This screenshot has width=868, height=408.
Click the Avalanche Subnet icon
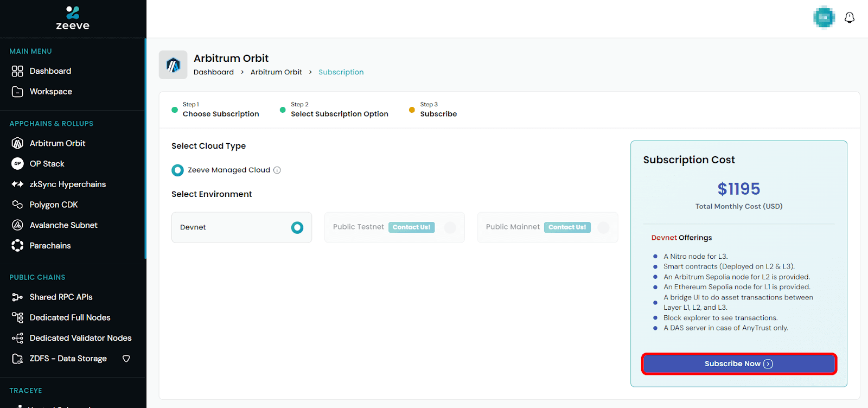click(17, 225)
